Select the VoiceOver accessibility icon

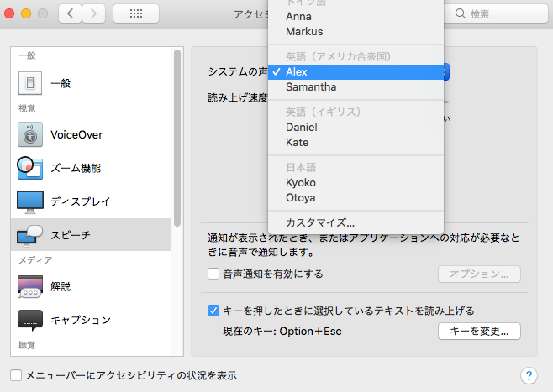click(x=30, y=134)
